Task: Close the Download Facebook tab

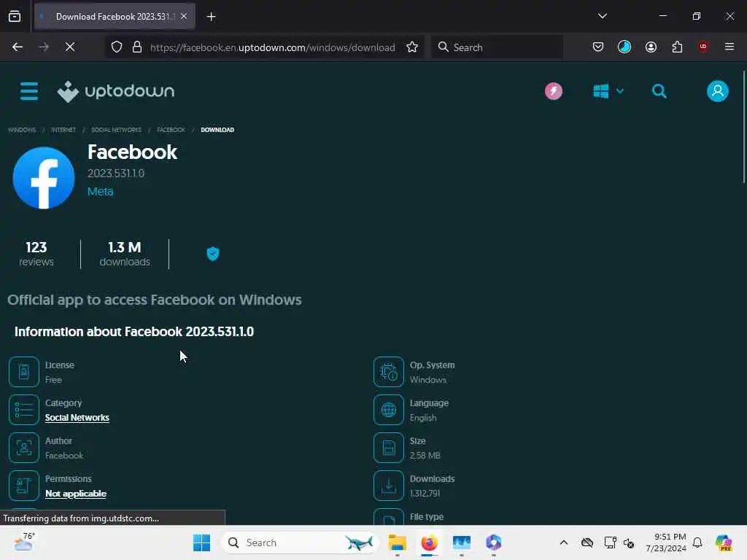Action: tap(184, 17)
